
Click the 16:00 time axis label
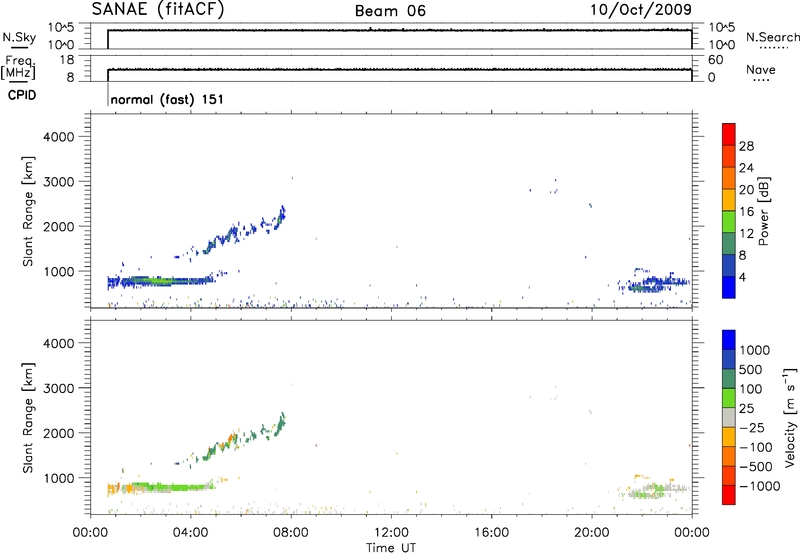(x=491, y=533)
